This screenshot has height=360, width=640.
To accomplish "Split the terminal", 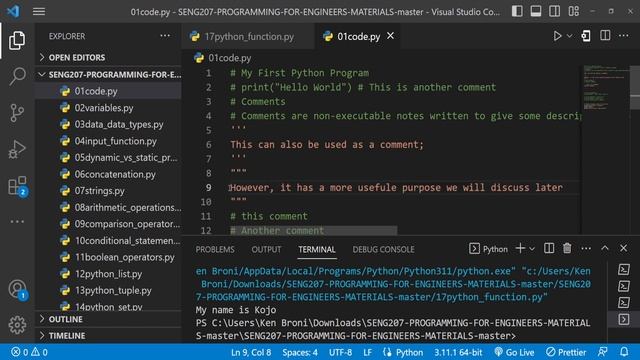I will point(549,248).
